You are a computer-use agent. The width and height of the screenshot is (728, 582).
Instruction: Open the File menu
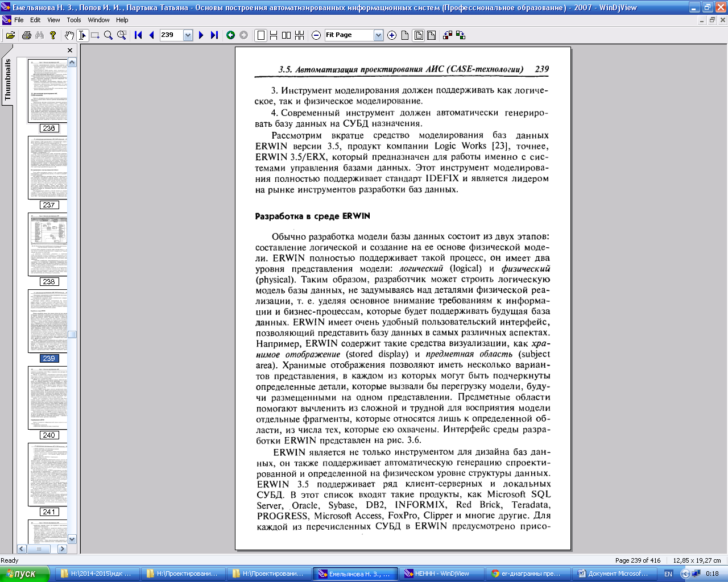[19, 20]
